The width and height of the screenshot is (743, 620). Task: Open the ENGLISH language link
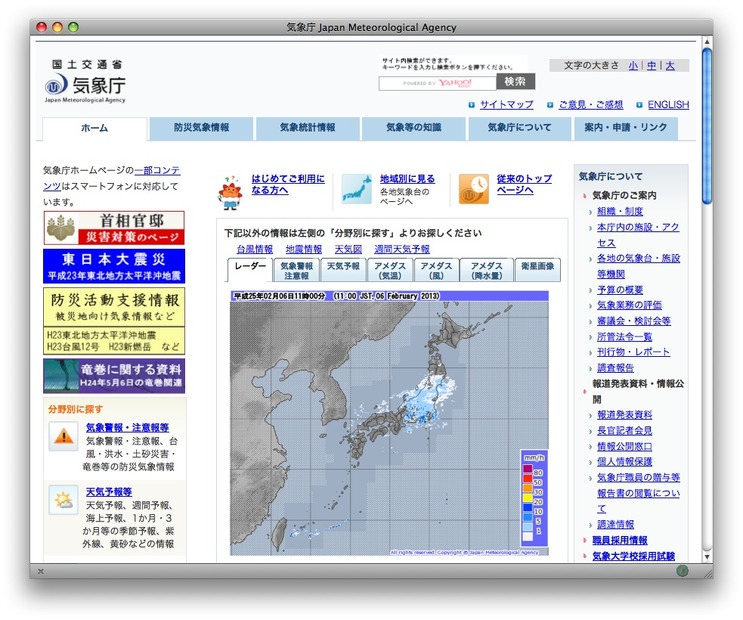click(x=667, y=104)
